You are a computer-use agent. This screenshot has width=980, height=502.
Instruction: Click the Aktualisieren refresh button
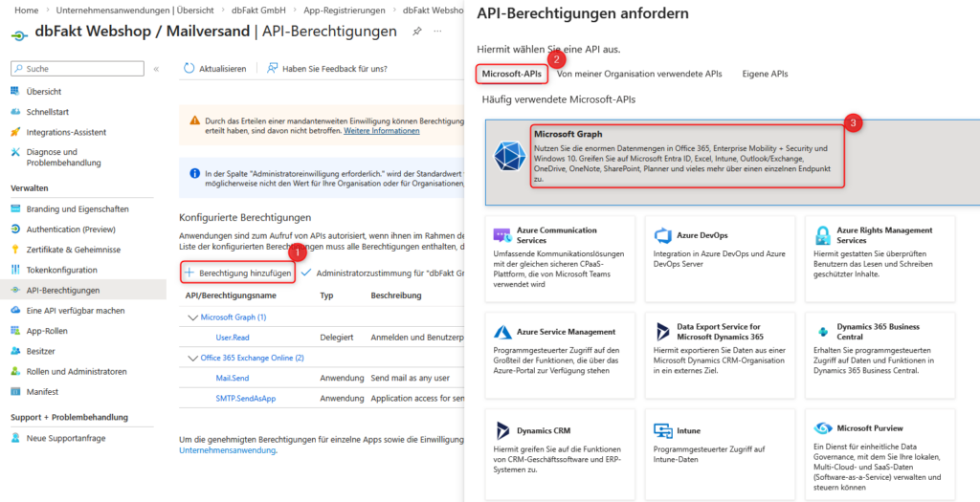click(214, 69)
